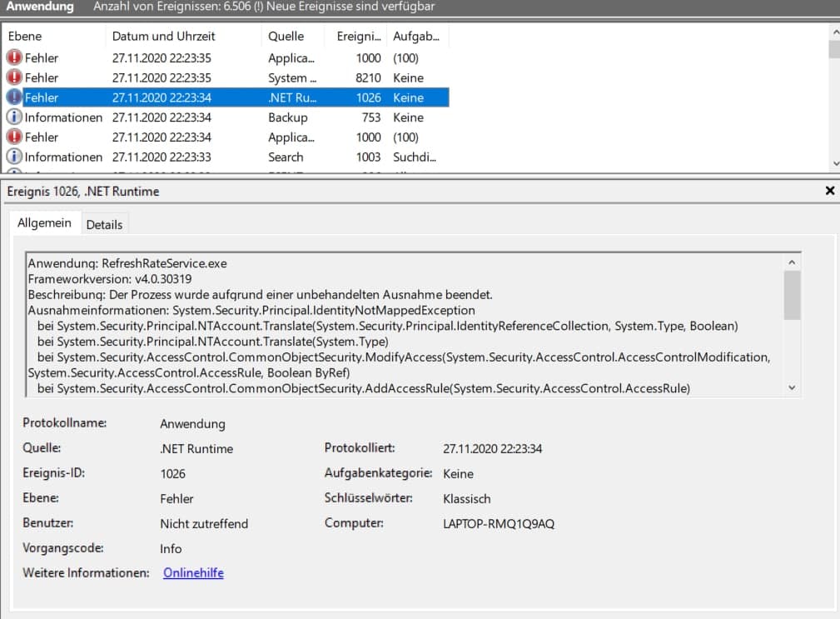Sort by Quelle column header
The height and width of the screenshot is (619, 840).
click(x=293, y=36)
